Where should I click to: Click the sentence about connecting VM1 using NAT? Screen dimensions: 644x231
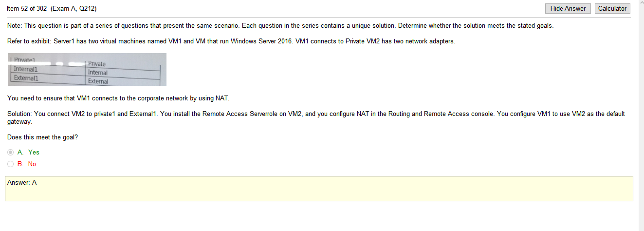click(x=118, y=98)
